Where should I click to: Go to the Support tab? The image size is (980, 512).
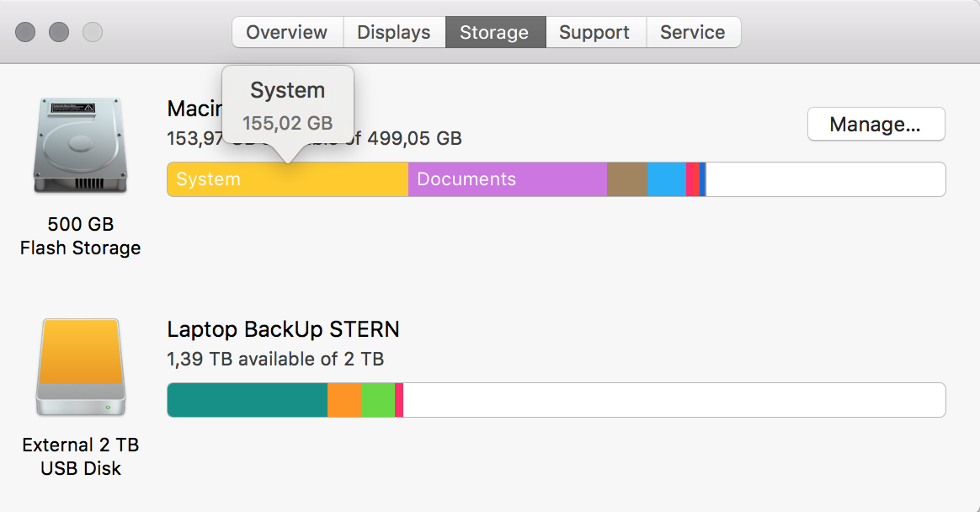(x=594, y=32)
